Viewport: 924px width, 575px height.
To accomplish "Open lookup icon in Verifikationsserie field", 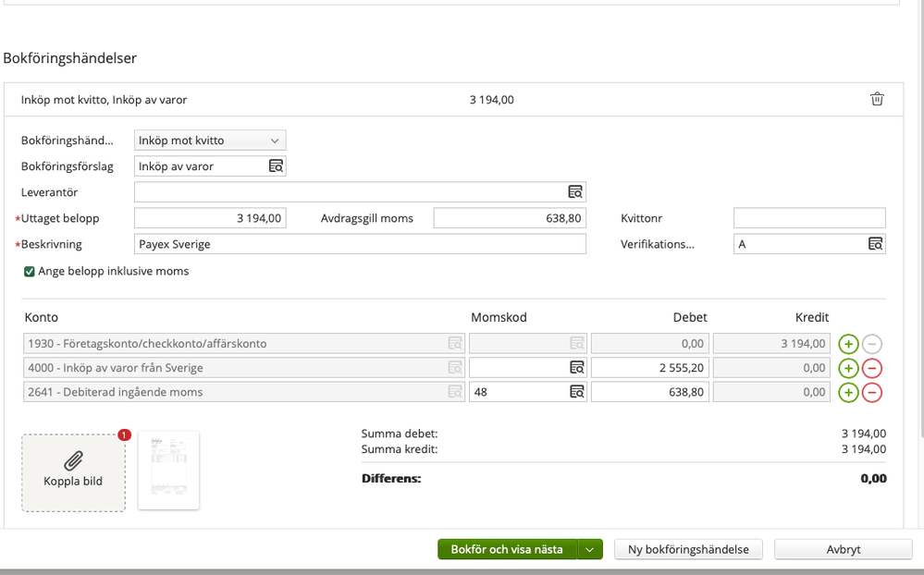I will tap(875, 244).
